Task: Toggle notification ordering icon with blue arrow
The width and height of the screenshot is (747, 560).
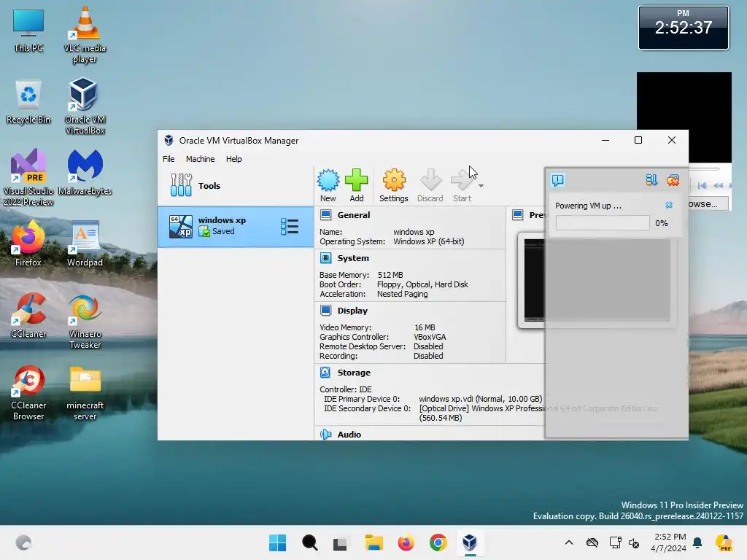Action: point(651,180)
